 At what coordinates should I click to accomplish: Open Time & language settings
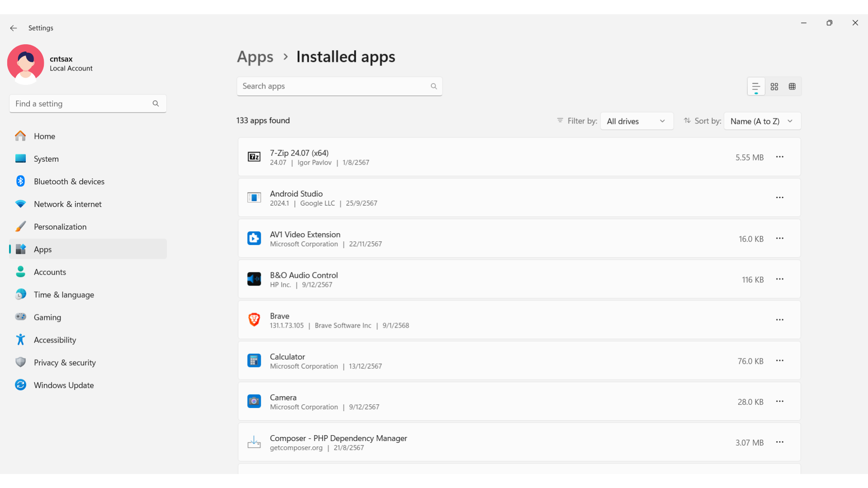[88, 294]
